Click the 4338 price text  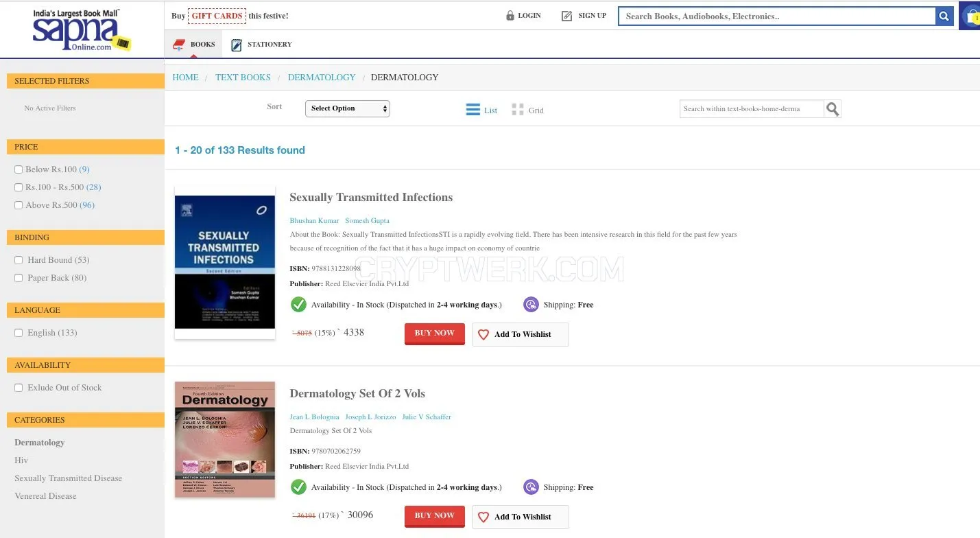[354, 333]
